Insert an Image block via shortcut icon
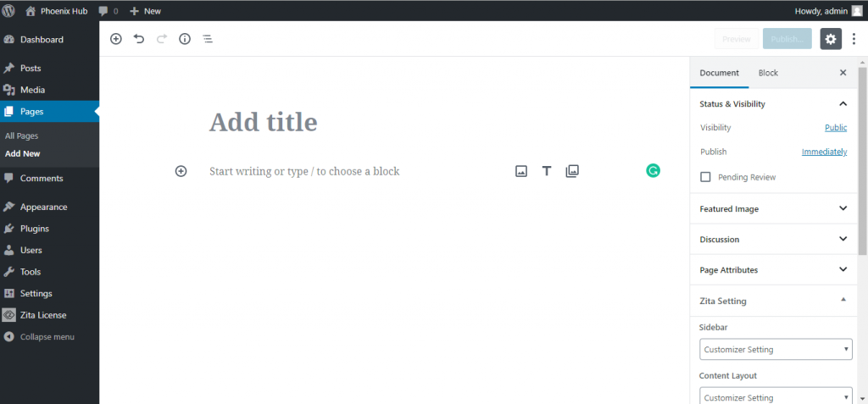Viewport: 868px width, 404px height. click(x=521, y=171)
